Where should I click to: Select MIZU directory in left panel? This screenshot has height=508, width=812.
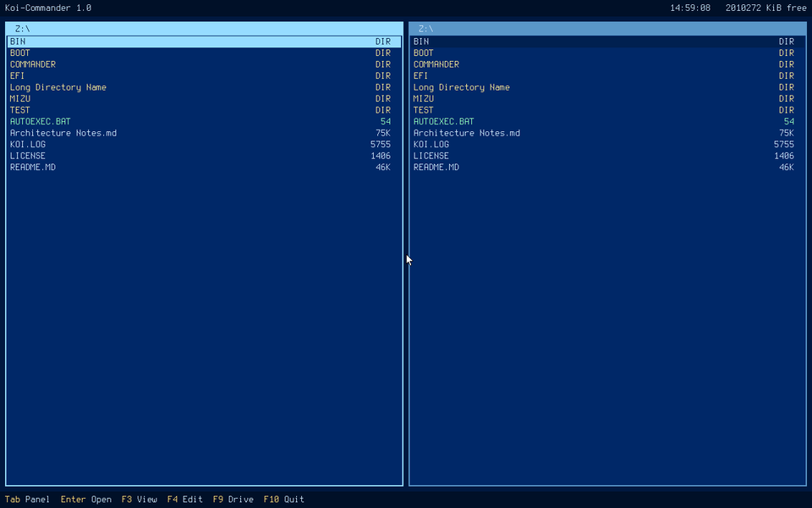204,98
